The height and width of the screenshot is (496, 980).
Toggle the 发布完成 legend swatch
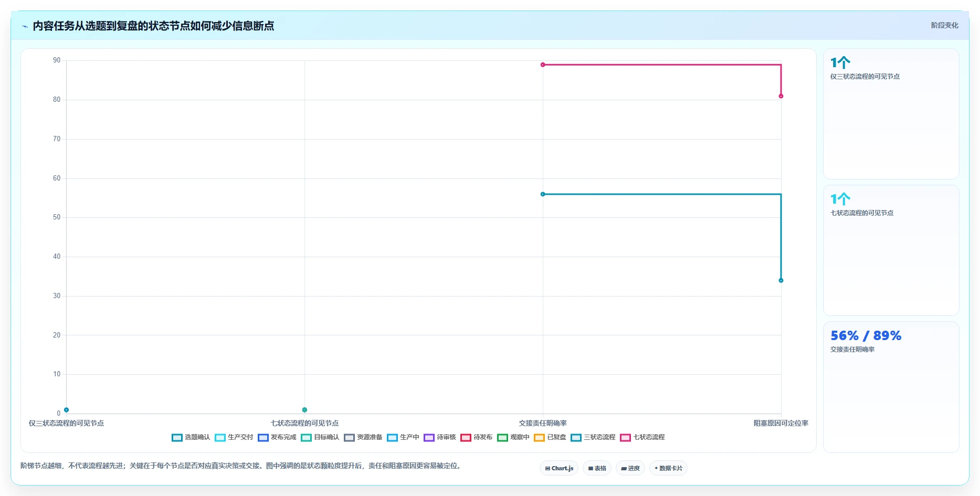tap(263, 438)
